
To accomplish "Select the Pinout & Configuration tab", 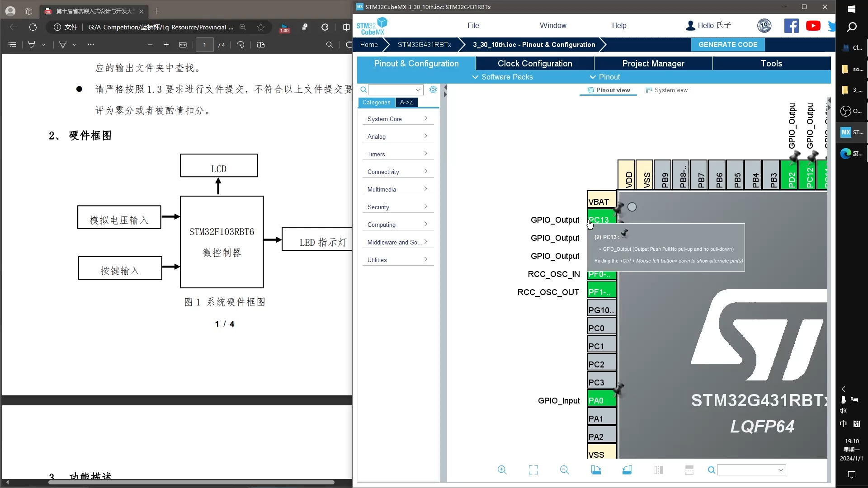I will (x=416, y=63).
